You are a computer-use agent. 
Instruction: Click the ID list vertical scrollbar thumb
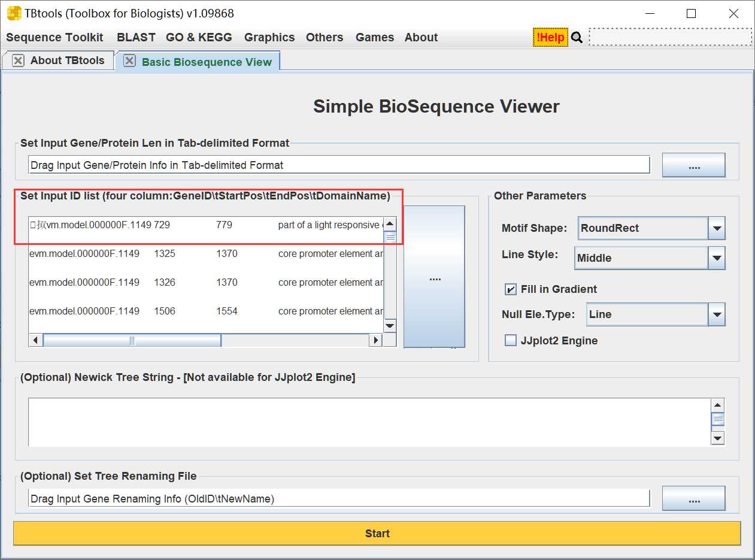pyautogui.click(x=390, y=237)
